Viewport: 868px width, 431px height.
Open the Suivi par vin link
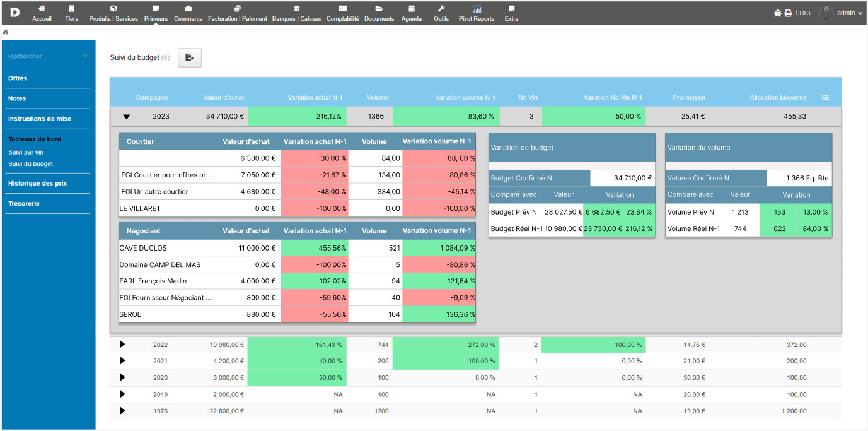click(x=26, y=152)
